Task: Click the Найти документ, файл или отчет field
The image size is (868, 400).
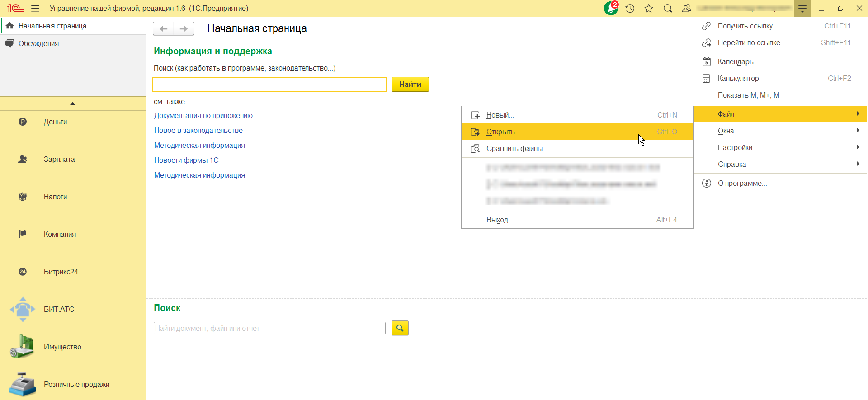Action: 269,328
